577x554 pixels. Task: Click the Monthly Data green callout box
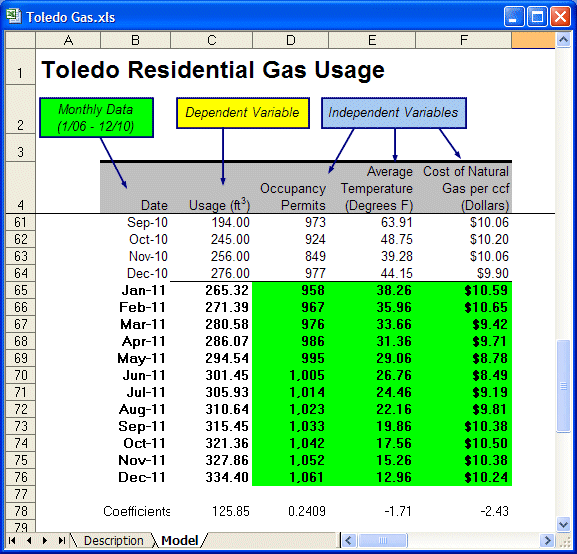pos(96,117)
